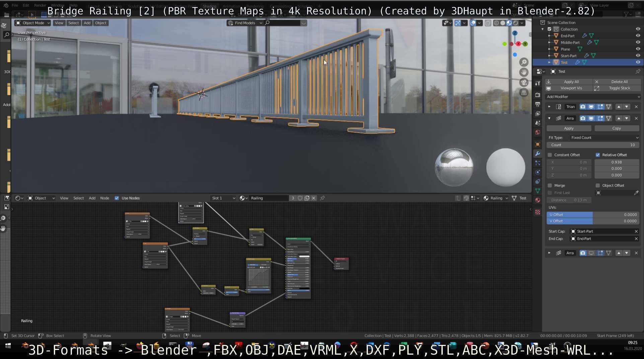Open the viewport Select menu

click(73, 23)
